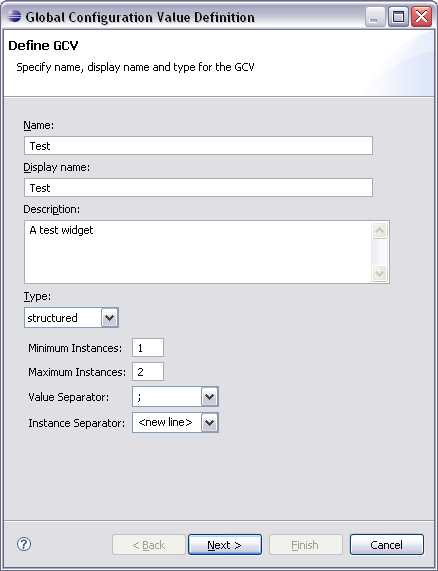Screen dimensions: 438x571
Task: Expand the Instance Separator combo box
Action: coord(210,422)
